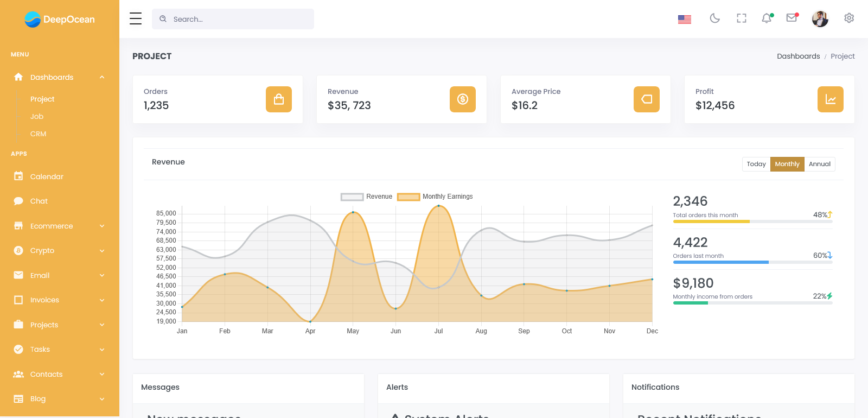Click the Orders shopping bag icon
This screenshot has height=418, width=868.
click(279, 99)
